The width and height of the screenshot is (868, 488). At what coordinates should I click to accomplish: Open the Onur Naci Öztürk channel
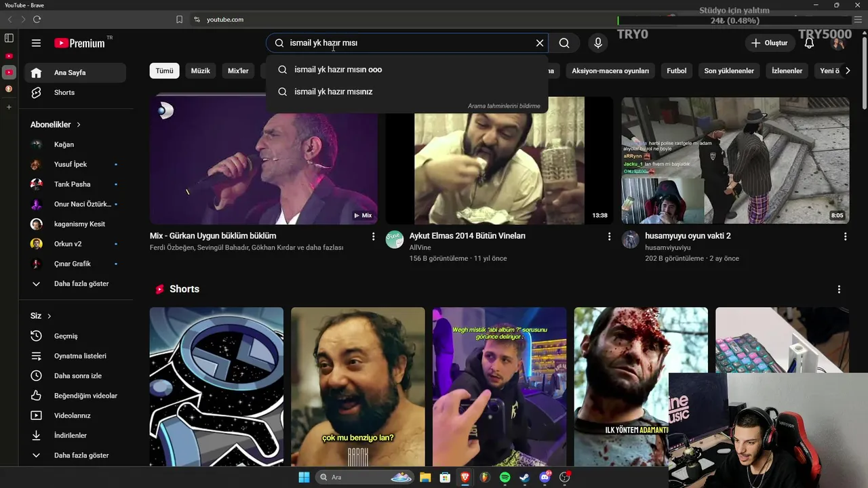[x=75, y=204]
